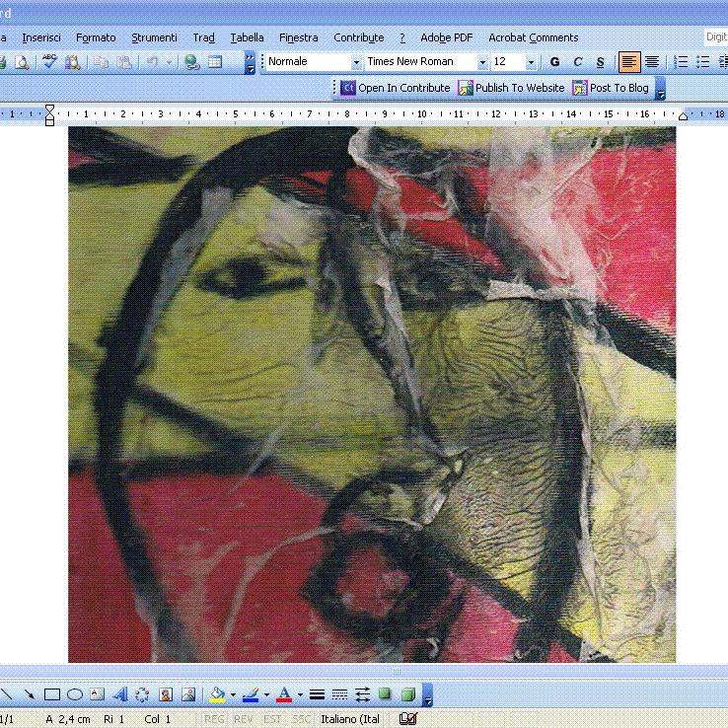Run the ABC spelling check
The width and height of the screenshot is (728, 728).
(49, 62)
